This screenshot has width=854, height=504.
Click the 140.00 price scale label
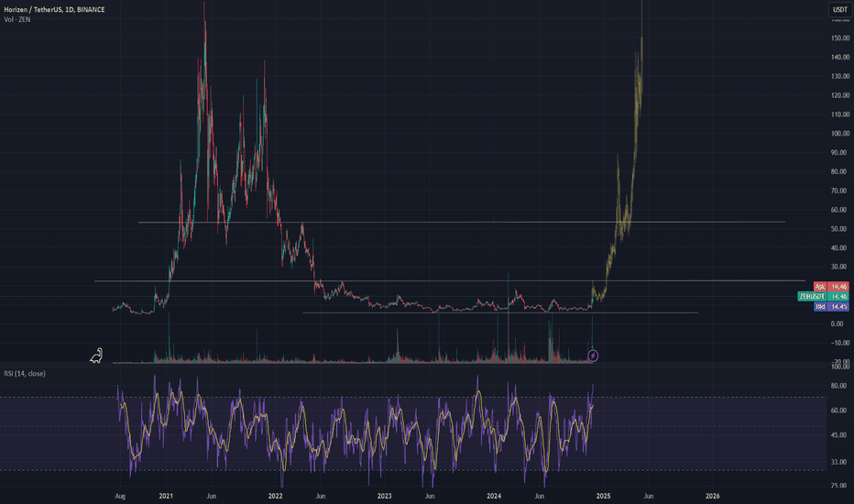pos(840,57)
